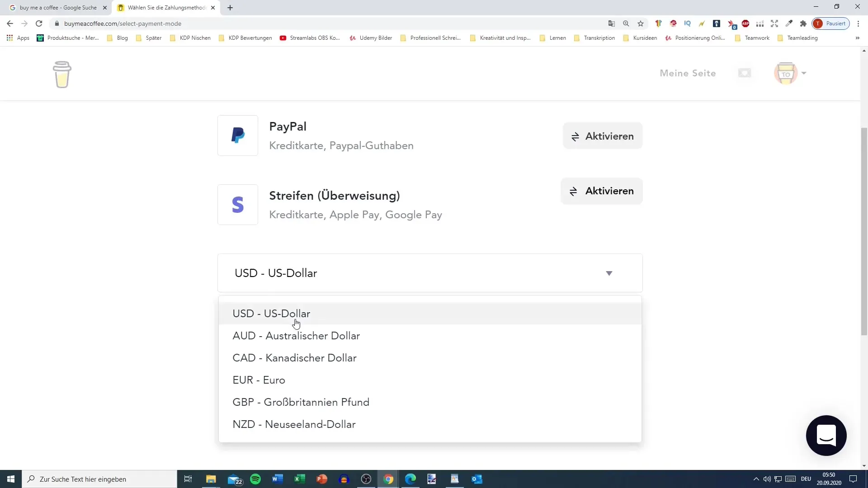This screenshot has width=868, height=488.
Task: Open Meine Seite link
Action: pos(688,73)
